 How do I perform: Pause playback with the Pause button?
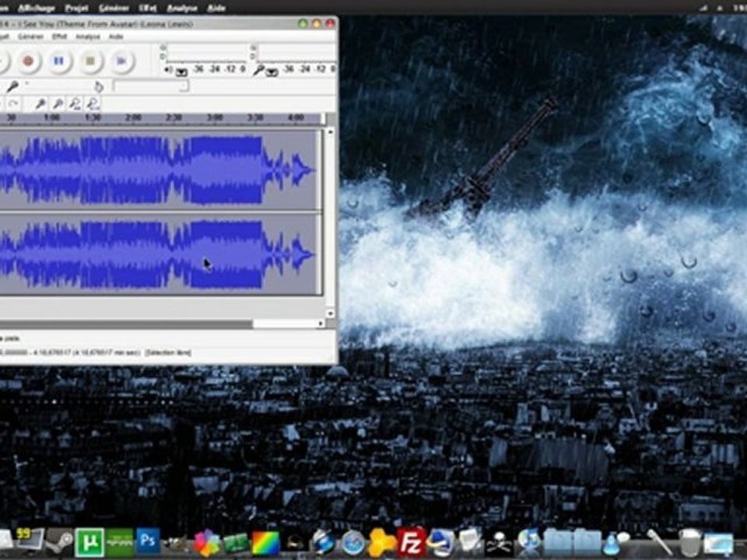[58, 61]
